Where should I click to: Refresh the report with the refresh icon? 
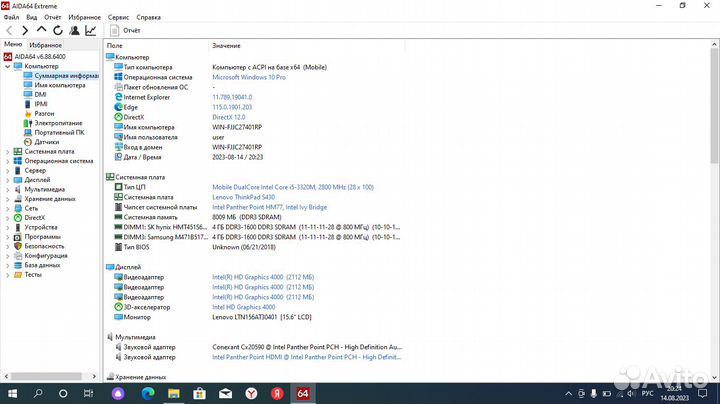pyautogui.click(x=58, y=31)
